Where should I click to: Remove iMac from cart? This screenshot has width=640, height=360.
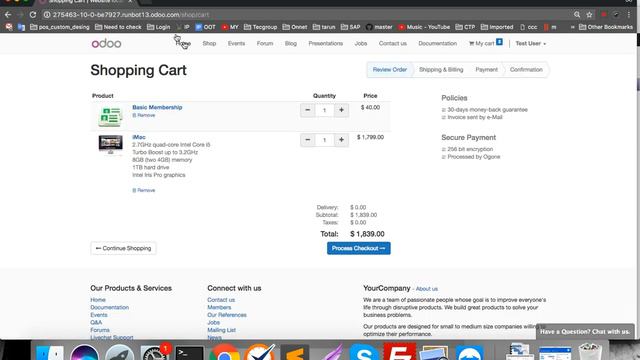tap(144, 190)
